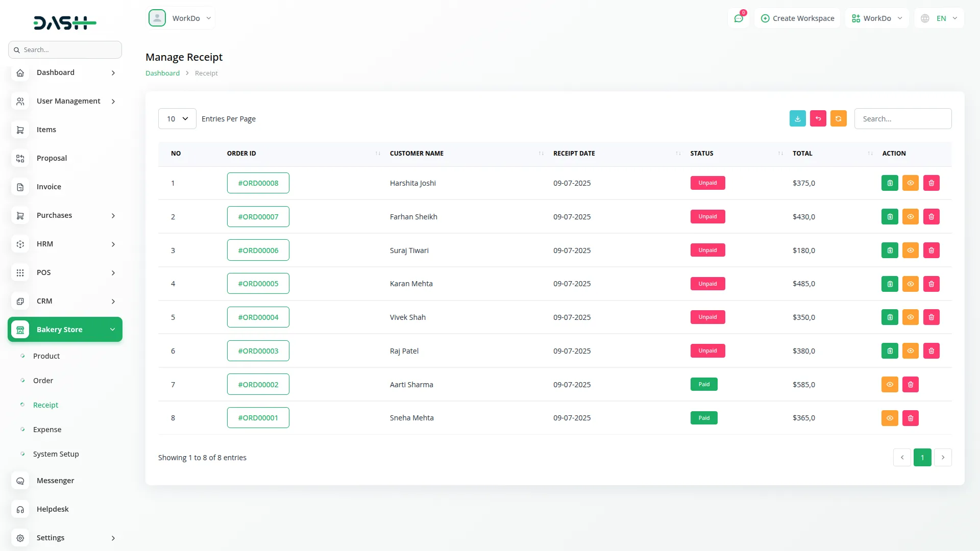Open the EN language dropdown
The width and height of the screenshot is (980, 551).
pyautogui.click(x=940, y=18)
